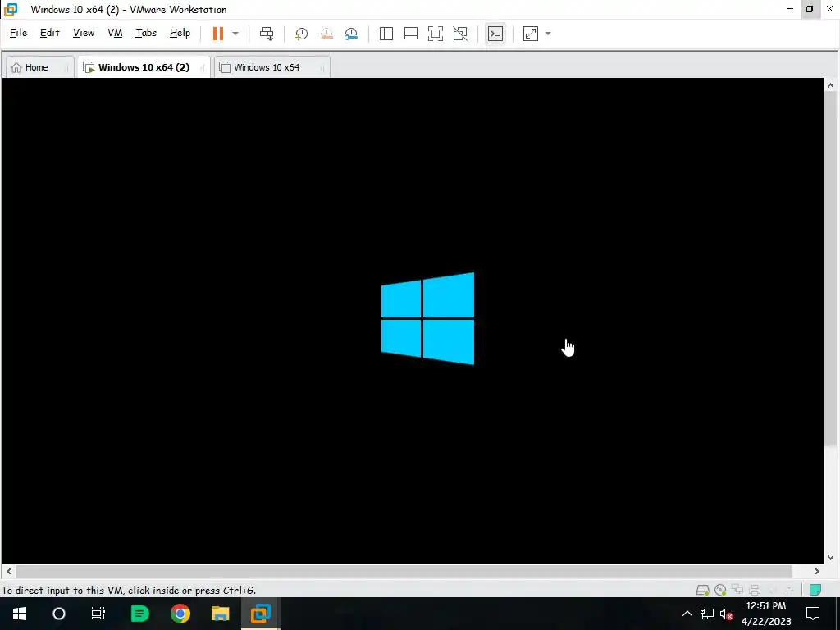840x630 pixels.
Task: Click the printer device status icon
Action: (x=755, y=591)
